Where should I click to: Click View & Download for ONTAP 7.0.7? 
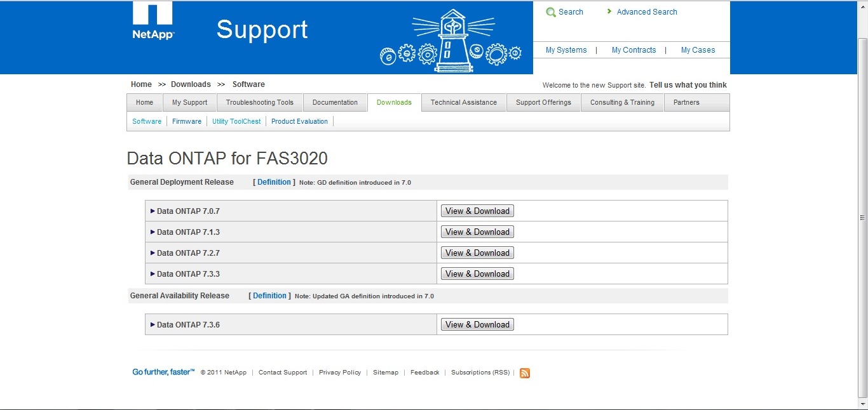[x=478, y=211]
